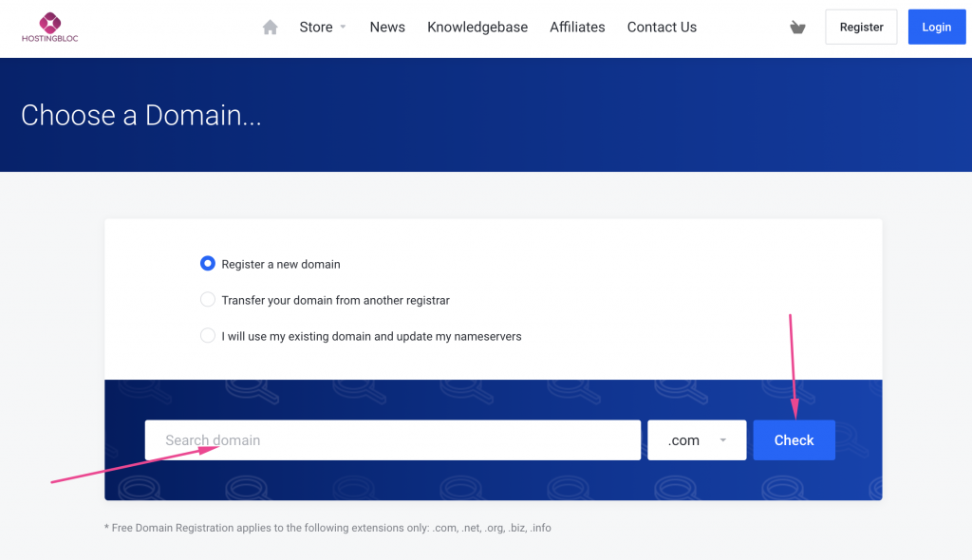Open the Affiliates page
972x560 pixels.
pos(577,28)
